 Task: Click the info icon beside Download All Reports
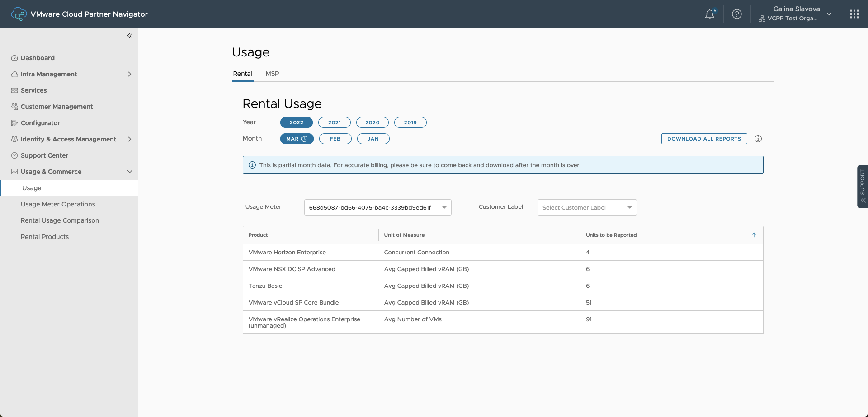758,139
